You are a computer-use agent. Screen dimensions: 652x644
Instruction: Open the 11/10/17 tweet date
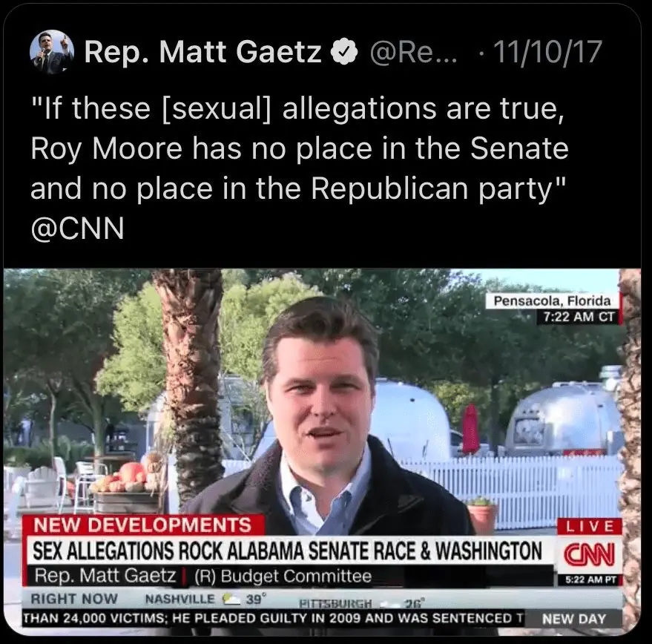tap(548, 53)
